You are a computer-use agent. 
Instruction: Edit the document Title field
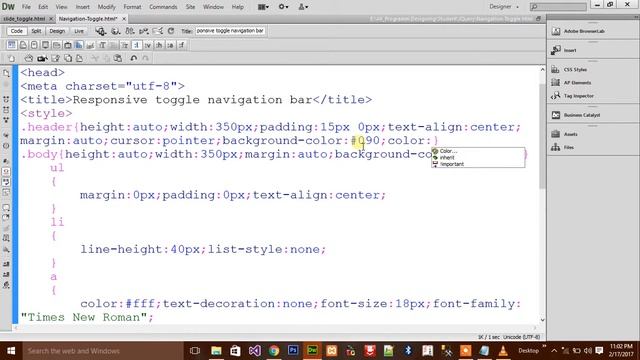[x=230, y=31]
